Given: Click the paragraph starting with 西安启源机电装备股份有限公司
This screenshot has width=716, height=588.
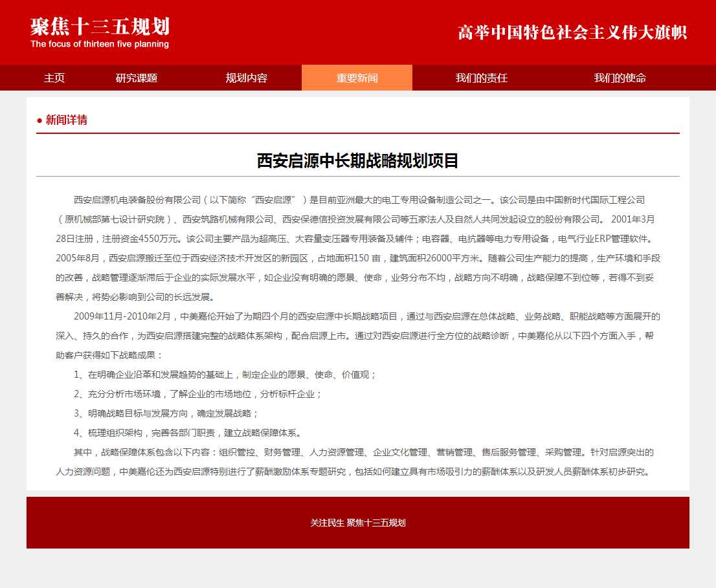Looking at the screenshot, I should (x=357, y=248).
